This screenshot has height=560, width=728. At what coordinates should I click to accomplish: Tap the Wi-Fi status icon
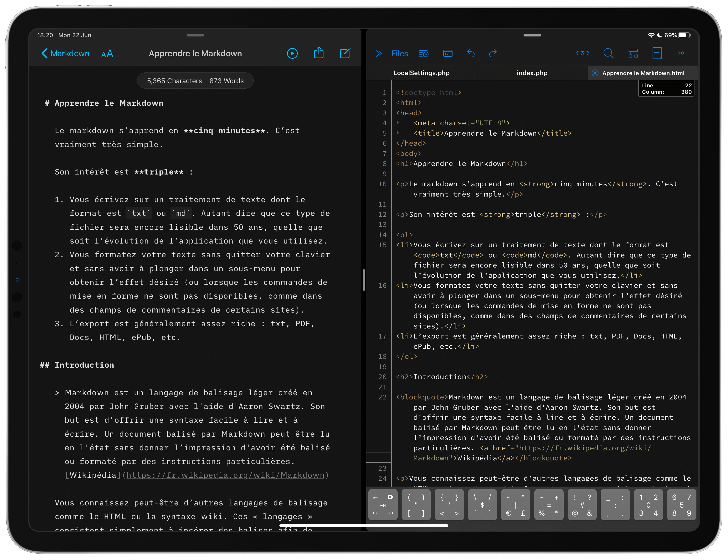(x=651, y=35)
